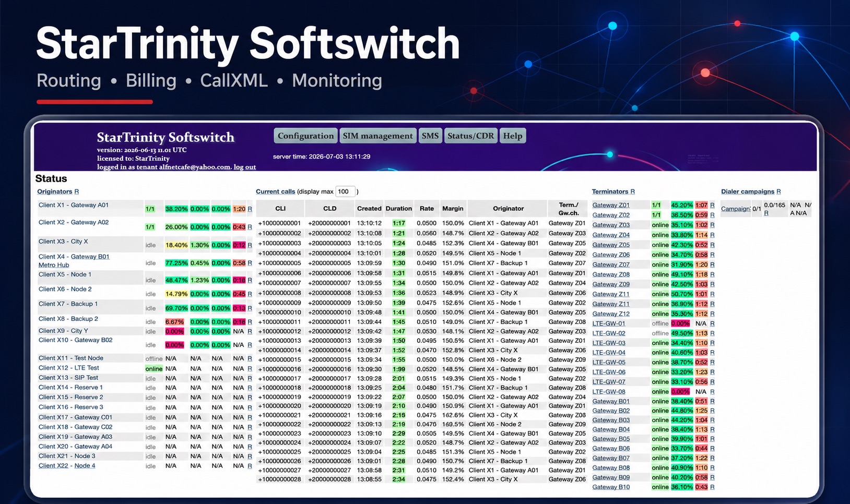The image size is (850, 504).
Task: Select 38.20% cell in Client X1 row
Action: [x=176, y=209]
